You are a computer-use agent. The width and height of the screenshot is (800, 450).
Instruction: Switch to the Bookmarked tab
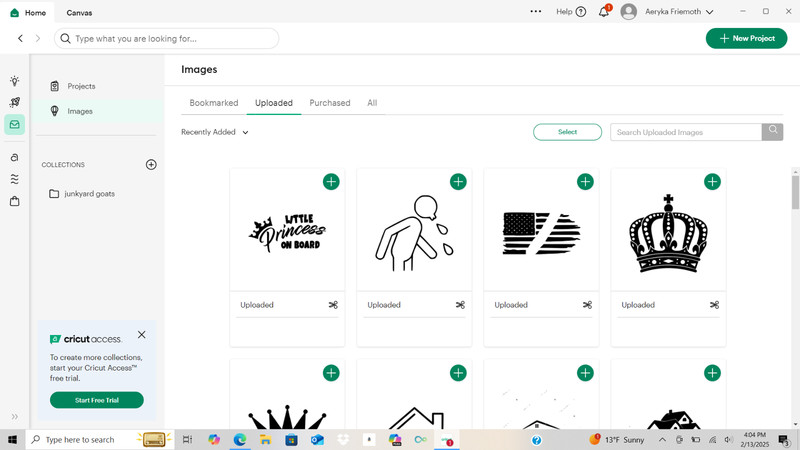point(214,103)
